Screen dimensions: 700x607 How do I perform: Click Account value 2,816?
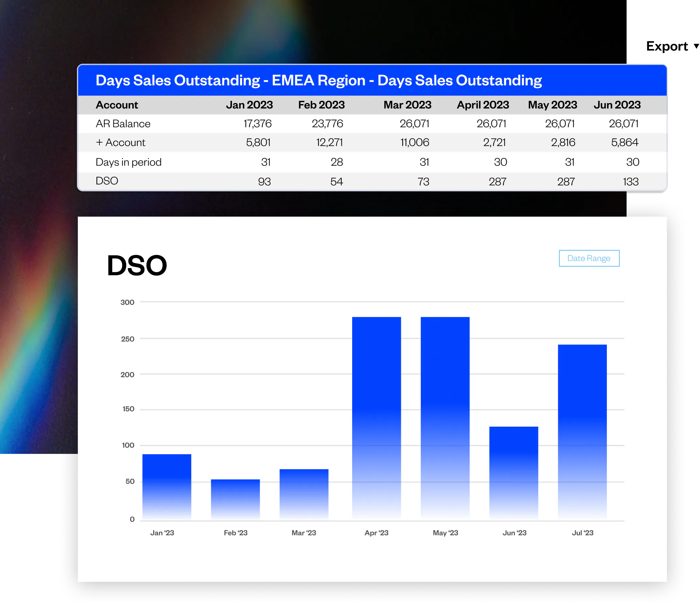click(563, 143)
